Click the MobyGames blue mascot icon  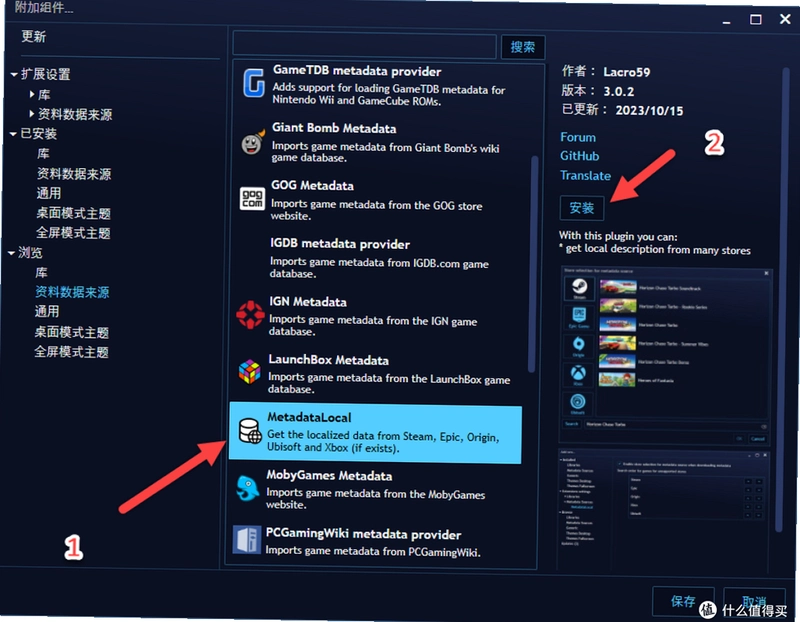coord(247,488)
